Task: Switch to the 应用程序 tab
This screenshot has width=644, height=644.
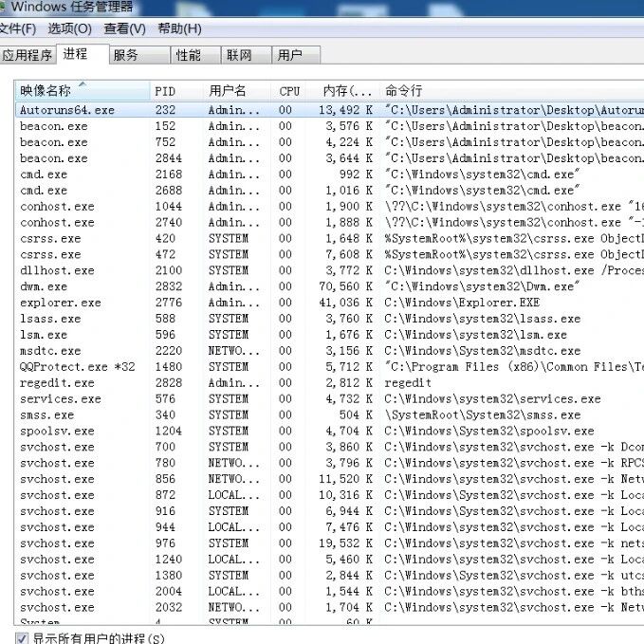Action: tap(28, 55)
